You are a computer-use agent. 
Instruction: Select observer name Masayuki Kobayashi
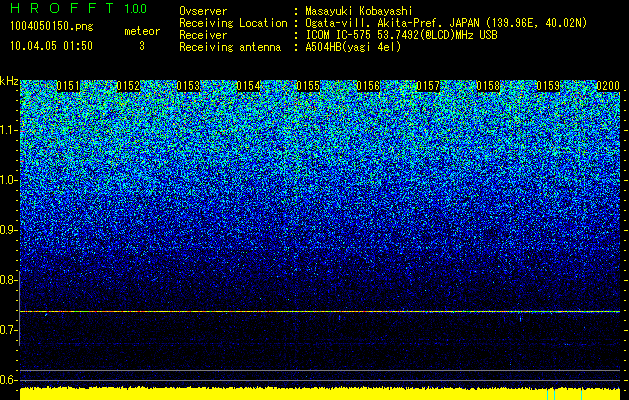tap(359, 11)
